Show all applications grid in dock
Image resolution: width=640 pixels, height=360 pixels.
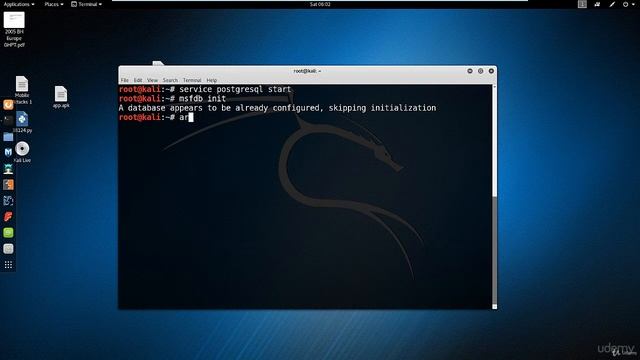[8, 265]
